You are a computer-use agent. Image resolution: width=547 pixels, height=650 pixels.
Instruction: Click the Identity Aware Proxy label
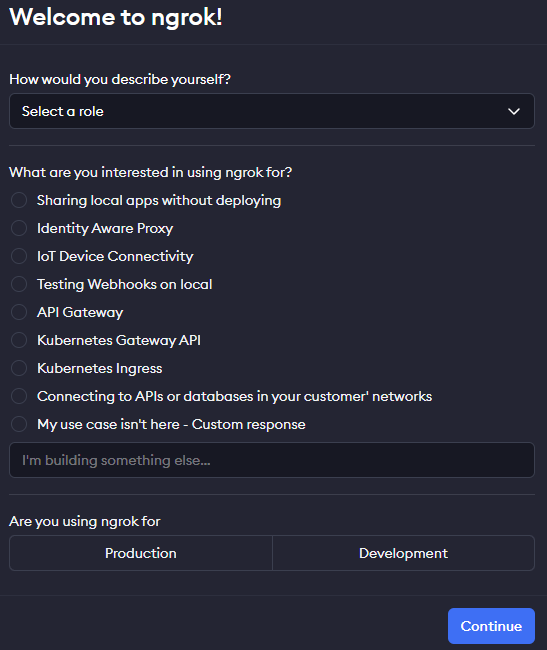point(105,228)
